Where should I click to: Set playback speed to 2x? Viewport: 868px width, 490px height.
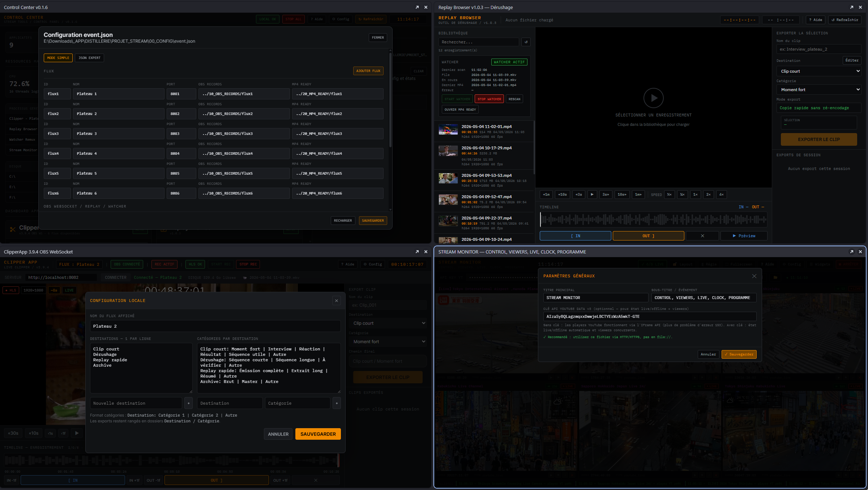708,195
